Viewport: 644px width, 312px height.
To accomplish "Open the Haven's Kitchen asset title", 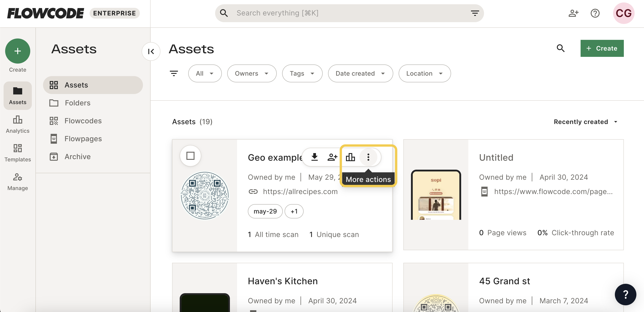I will (283, 281).
